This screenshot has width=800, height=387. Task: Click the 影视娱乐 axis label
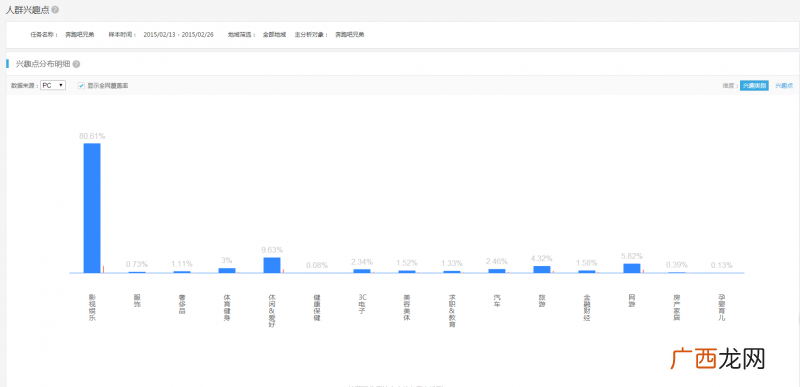(x=92, y=307)
